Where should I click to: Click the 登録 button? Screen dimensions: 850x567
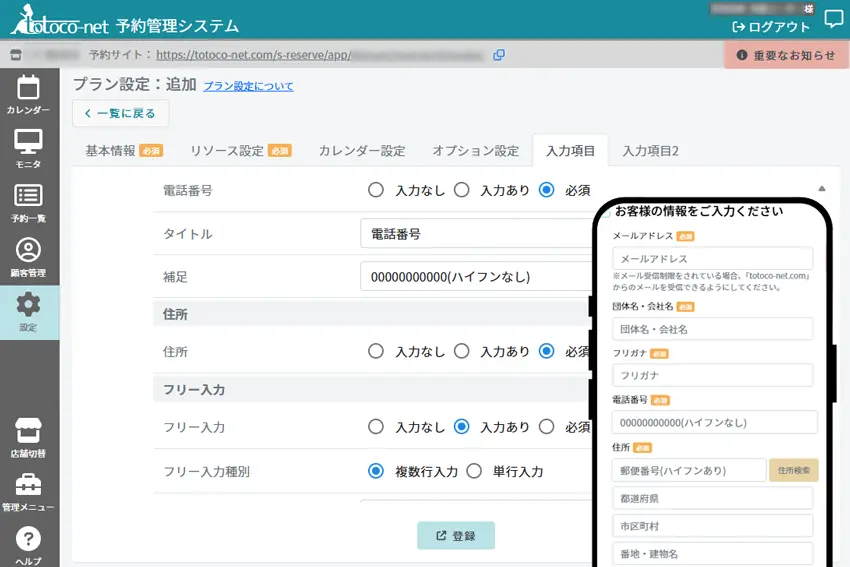[x=456, y=536]
